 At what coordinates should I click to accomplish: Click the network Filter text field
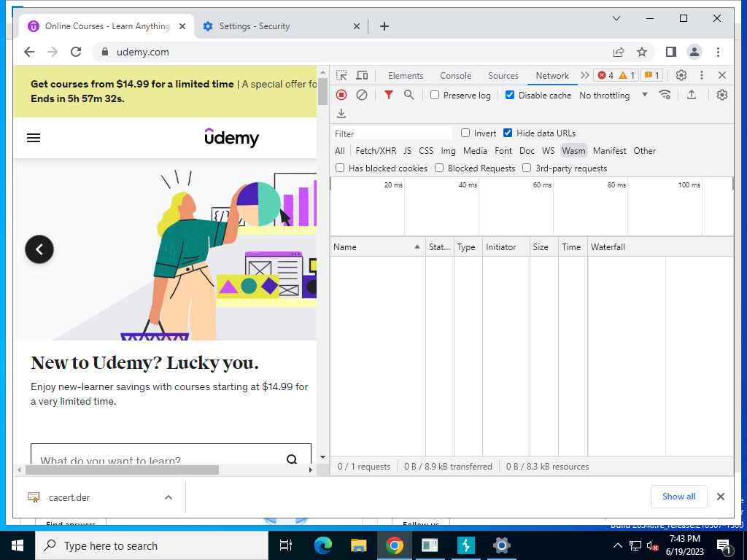click(392, 134)
